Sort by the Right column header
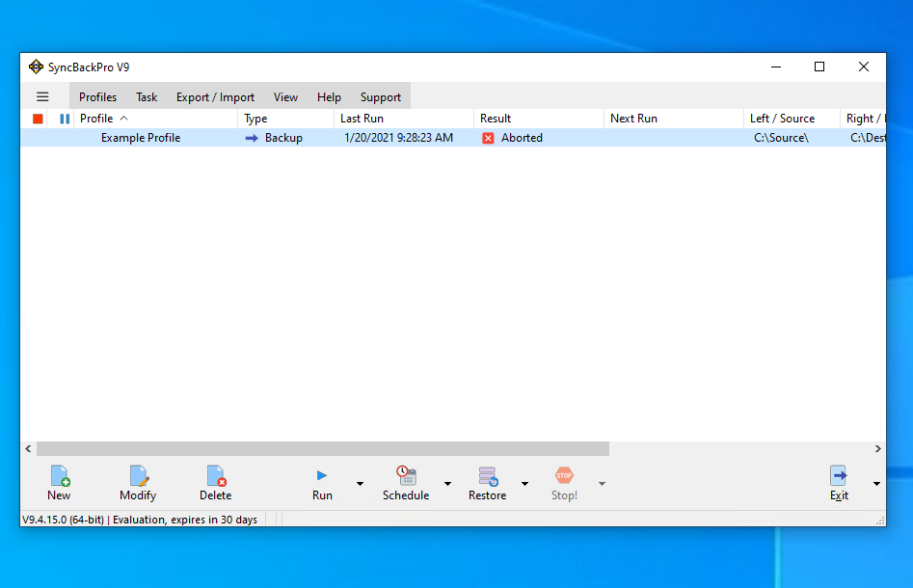913x588 pixels. [x=864, y=119]
